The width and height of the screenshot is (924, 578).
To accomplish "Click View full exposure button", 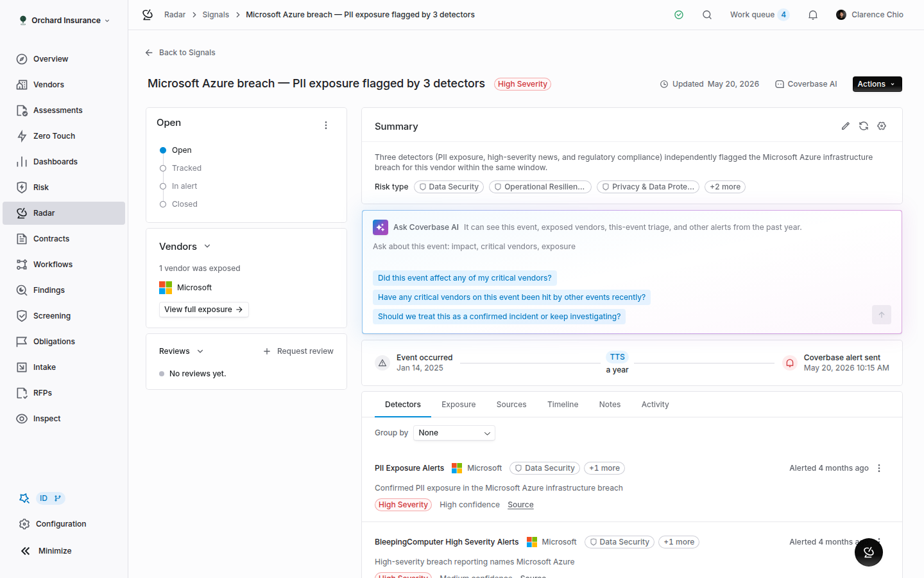I will [x=204, y=310].
